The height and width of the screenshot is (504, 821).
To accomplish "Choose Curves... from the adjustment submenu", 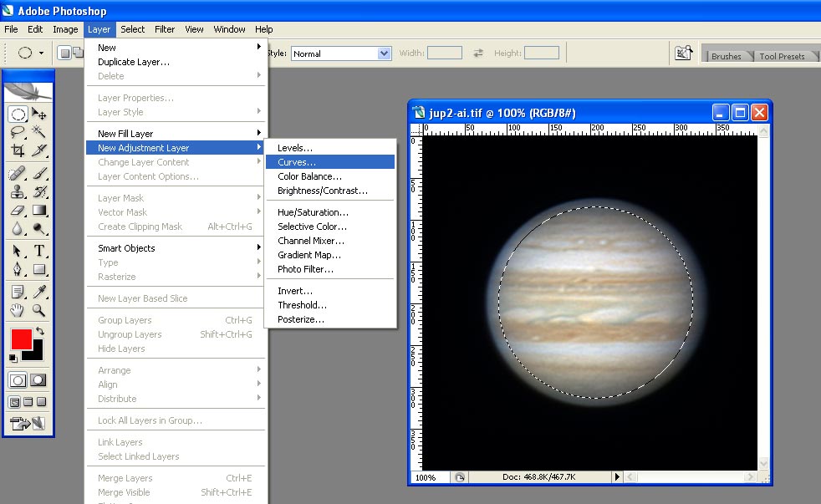I will tap(330, 162).
